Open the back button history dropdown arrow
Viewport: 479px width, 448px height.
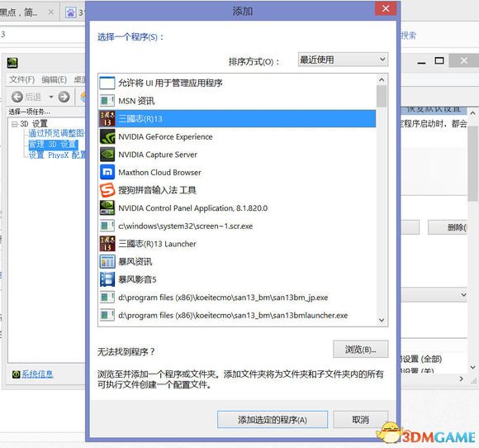(51, 97)
